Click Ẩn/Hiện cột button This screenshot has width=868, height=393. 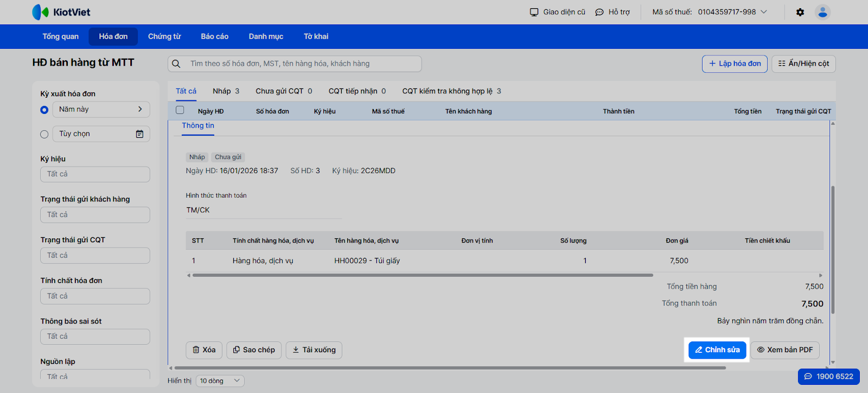(x=804, y=64)
